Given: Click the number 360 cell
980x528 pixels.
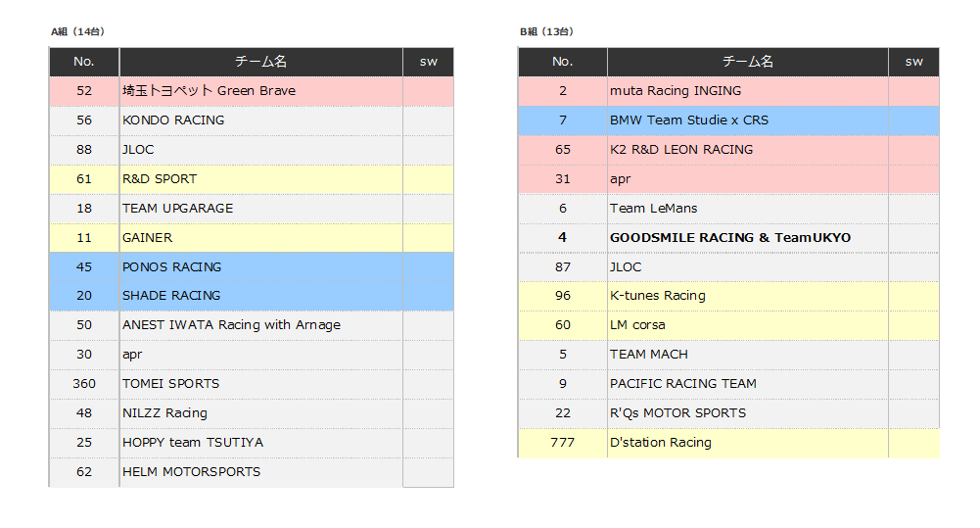Looking at the screenshot, I should (x=84, y=384).
